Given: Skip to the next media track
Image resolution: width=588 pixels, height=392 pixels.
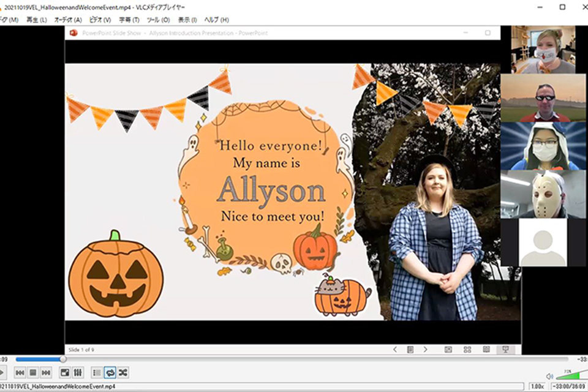Looking at the screenshot, I should point(46,372).
